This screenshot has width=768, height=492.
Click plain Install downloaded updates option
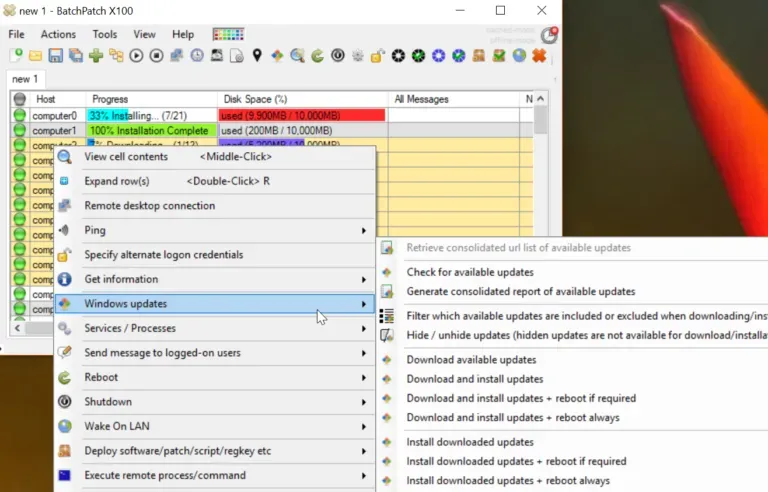coord(470,442)
